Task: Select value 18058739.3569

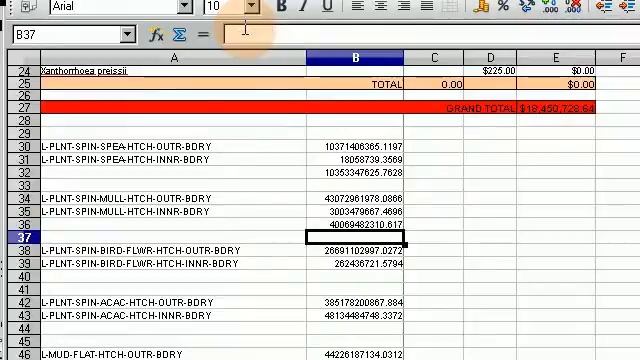Action: 355,160
